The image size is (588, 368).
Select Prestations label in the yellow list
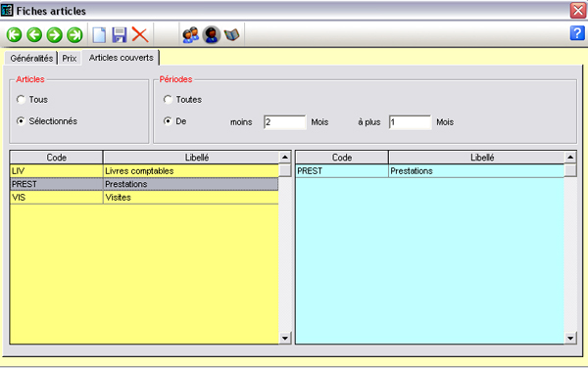pyautogui.click(x=191, y=184)
